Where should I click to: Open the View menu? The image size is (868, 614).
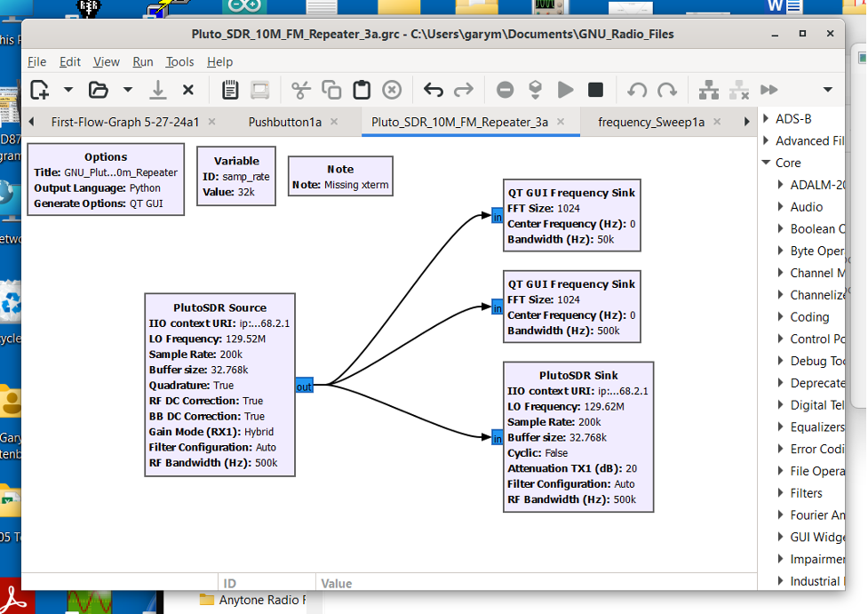point(107,61)
